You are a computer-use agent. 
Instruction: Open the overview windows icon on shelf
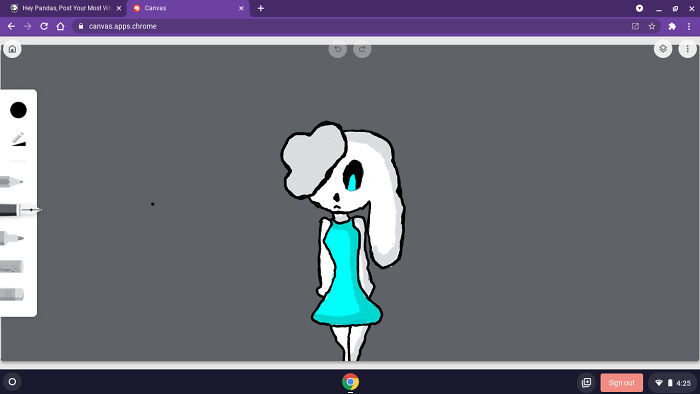(x=587, y=382)
